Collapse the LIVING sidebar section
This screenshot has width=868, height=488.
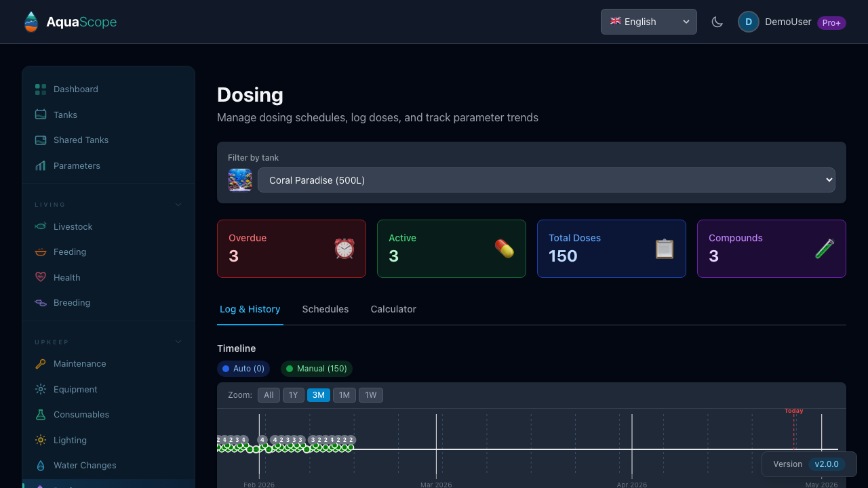click(178, 204)
